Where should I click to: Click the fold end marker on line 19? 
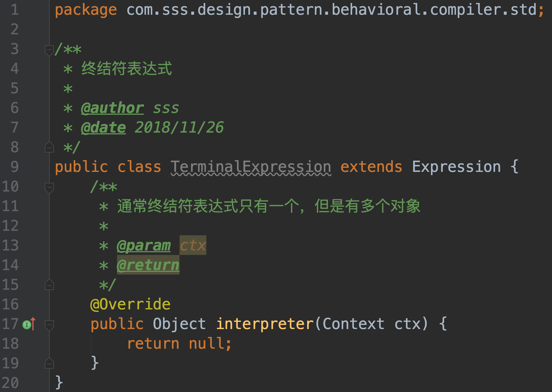click(x=49, y=363)
